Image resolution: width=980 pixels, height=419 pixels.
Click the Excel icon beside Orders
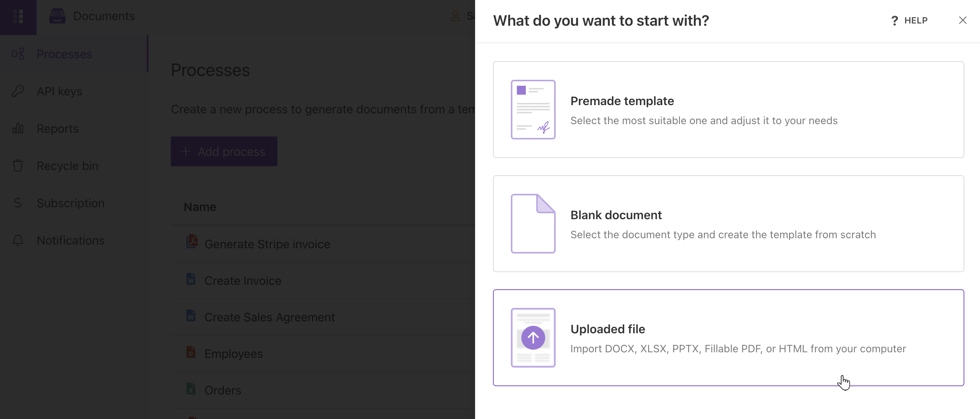(191, 388)
